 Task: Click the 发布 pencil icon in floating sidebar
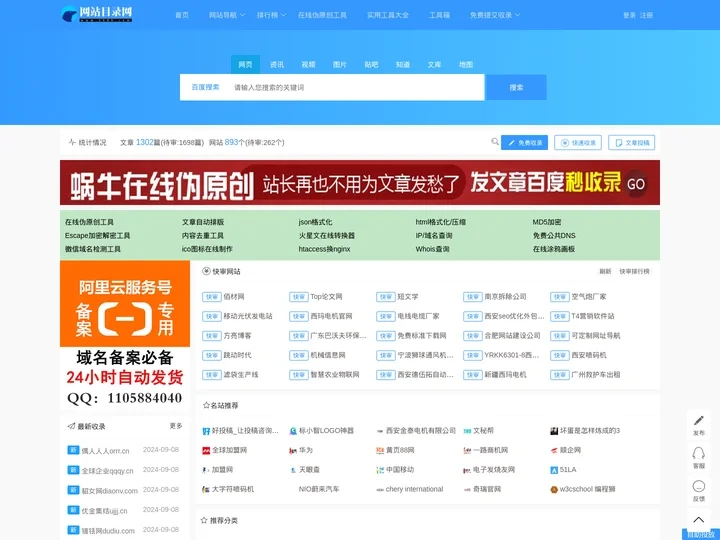[698, 420]
